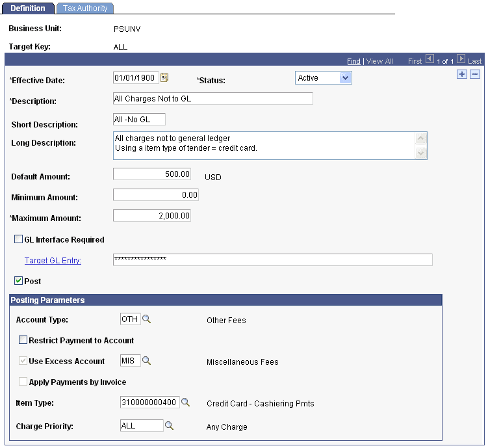Look up Charge Priority values

(x=169, y=425)
